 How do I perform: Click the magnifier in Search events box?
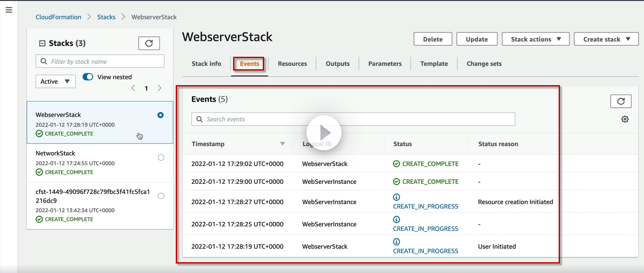tap(199, 119)
